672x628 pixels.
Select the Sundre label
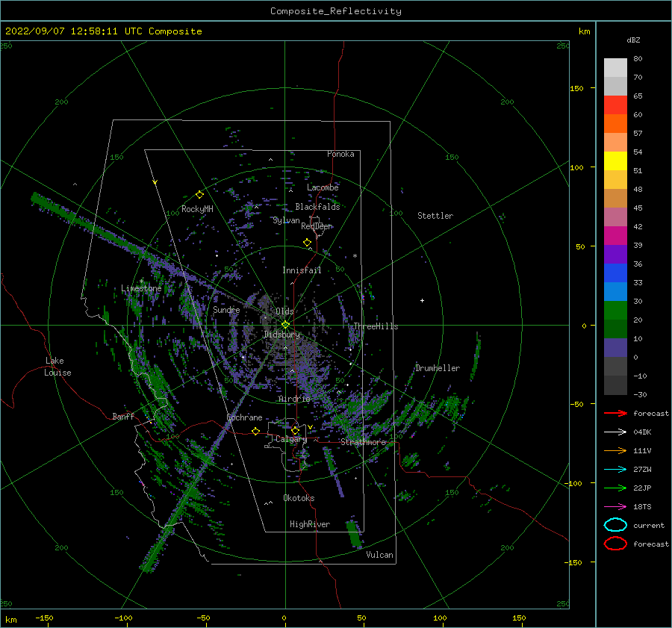pos(226,310)
